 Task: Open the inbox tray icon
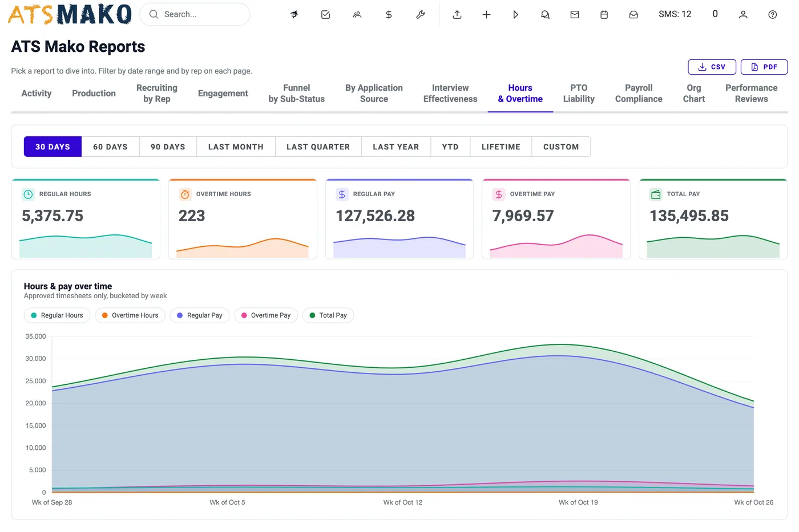pos(633,15)
